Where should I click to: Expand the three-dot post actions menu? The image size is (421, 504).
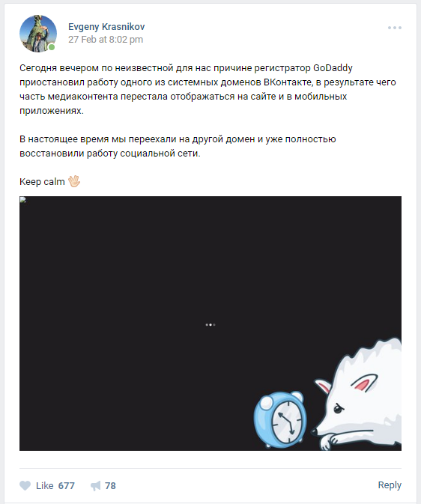pos(394,28)
